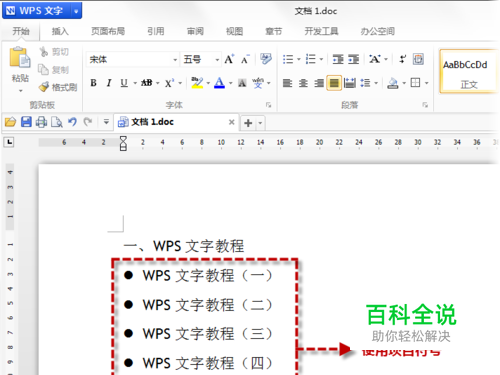Viewport: 500px width, 375px height.
Task: Apply strikethrough AB formatting
Action: pos(147,83)
